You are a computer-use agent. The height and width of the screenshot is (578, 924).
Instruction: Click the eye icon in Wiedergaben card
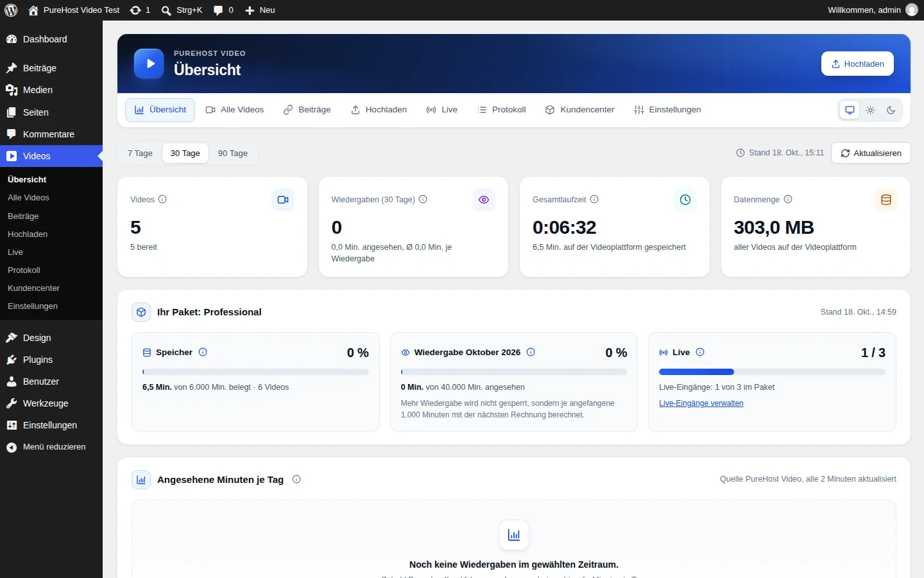[x=484, y=200]
